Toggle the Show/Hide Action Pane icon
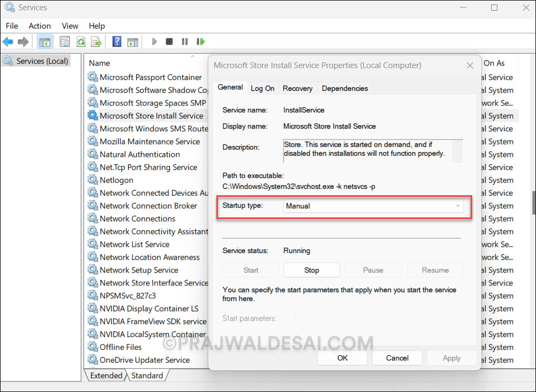 point(133,42)
